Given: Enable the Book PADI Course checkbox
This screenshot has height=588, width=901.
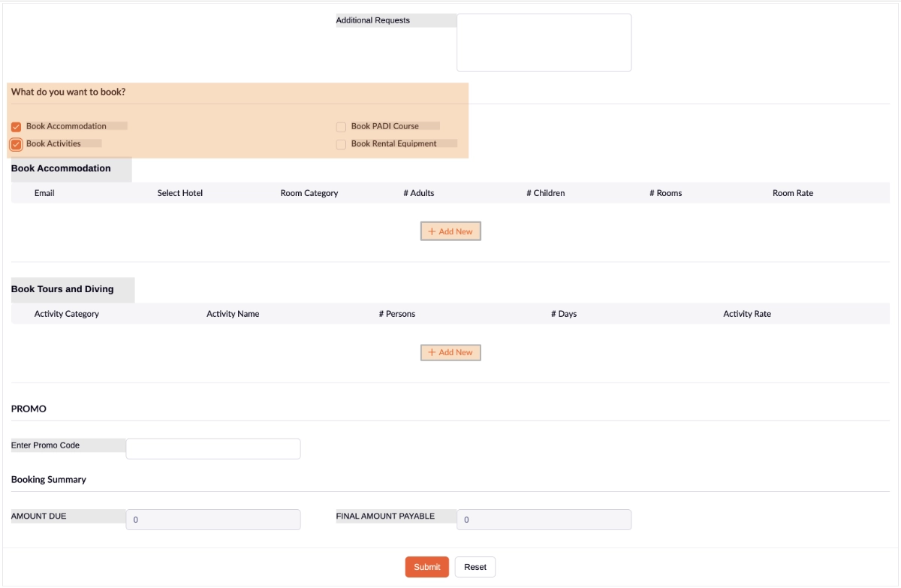Looking at the screenshot, I should tap(341, 127).
